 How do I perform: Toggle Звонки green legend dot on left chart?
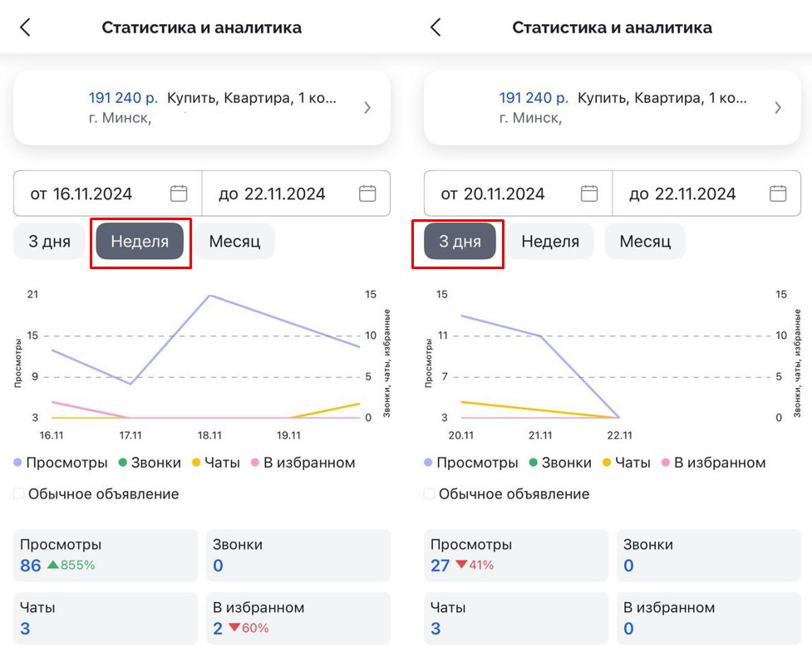click(x=121, y=463)
